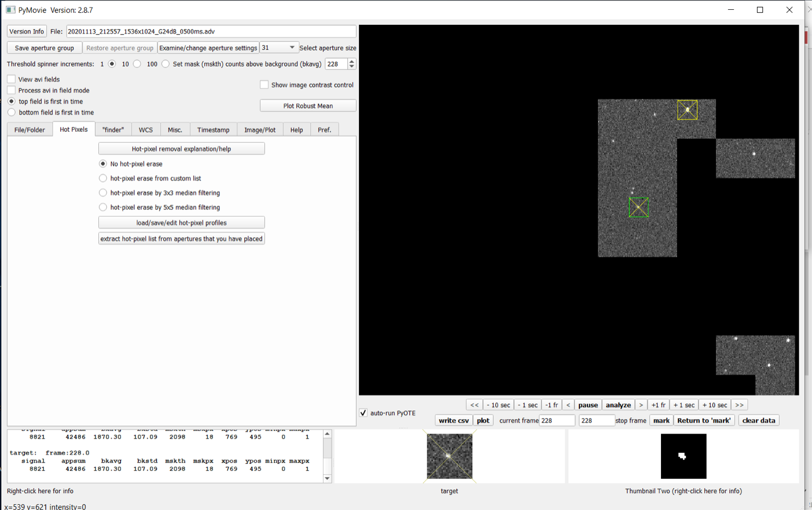Click the 'write csv' button
This screenshot has width=812, height=510.
click(x=453, y=420)
